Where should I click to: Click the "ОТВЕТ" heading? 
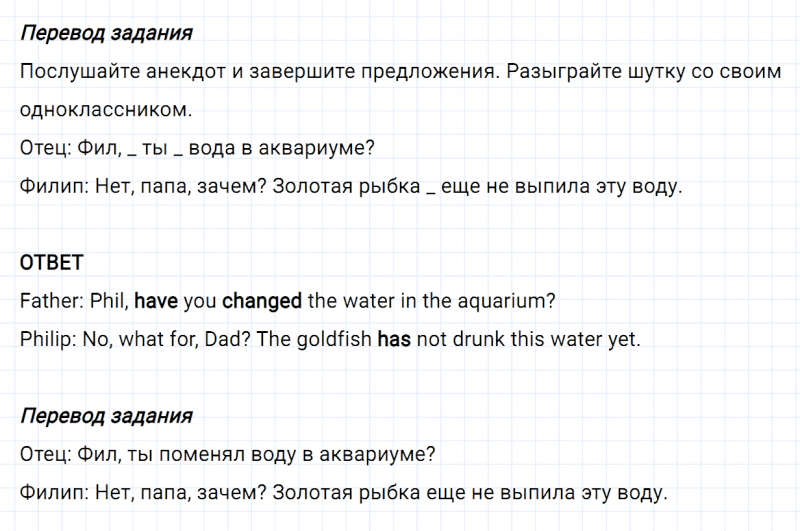[x=51, y=262]
